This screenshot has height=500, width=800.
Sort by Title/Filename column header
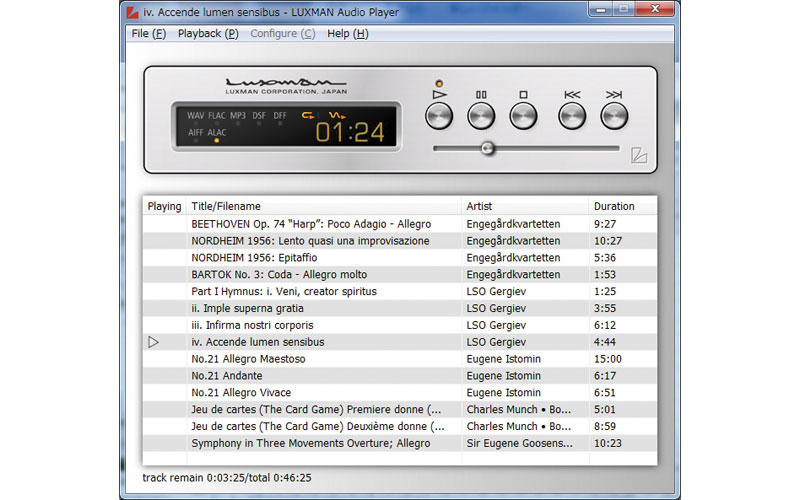tap(324, 206)
